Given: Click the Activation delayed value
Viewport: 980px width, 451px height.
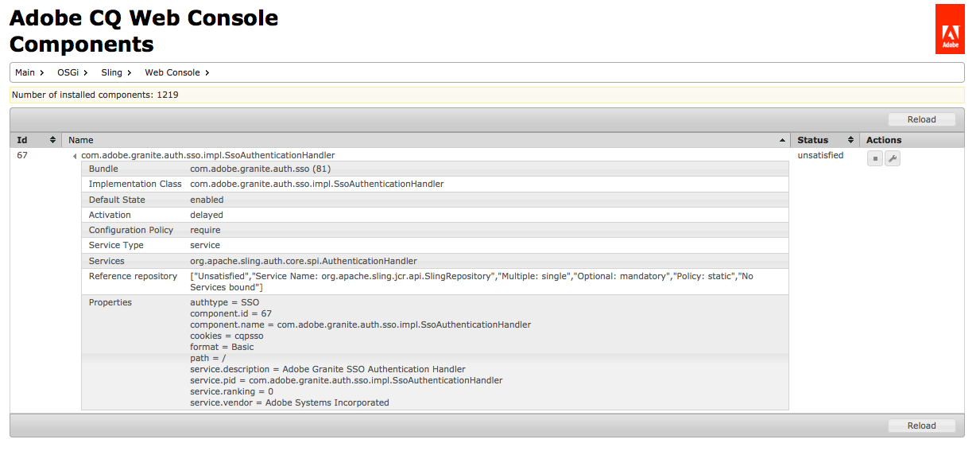Looking at the screenshot, I should (207, 215).
